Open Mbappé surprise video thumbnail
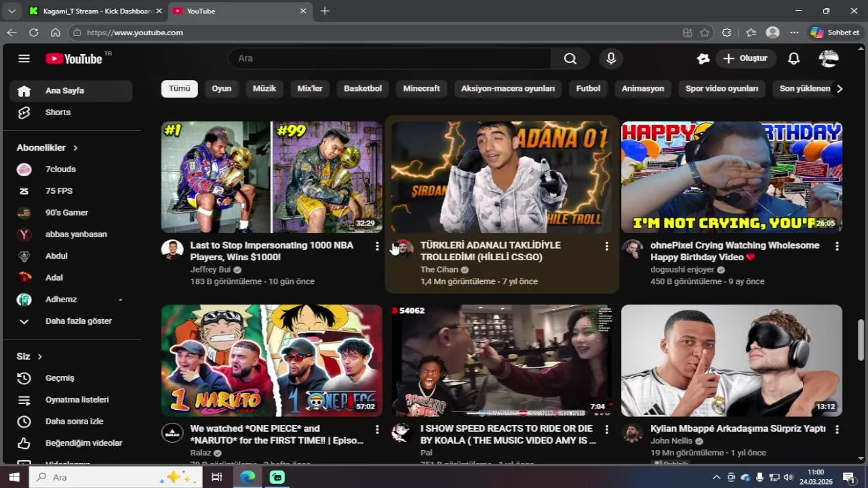The height and width of the screenshot is (488, 868). (732, 360)
